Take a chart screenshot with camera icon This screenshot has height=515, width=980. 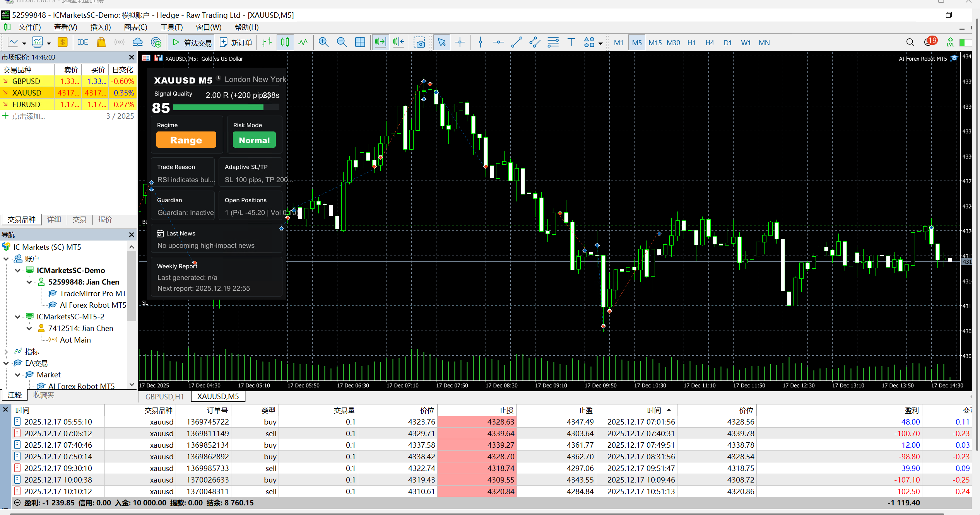tap(419, 43)
